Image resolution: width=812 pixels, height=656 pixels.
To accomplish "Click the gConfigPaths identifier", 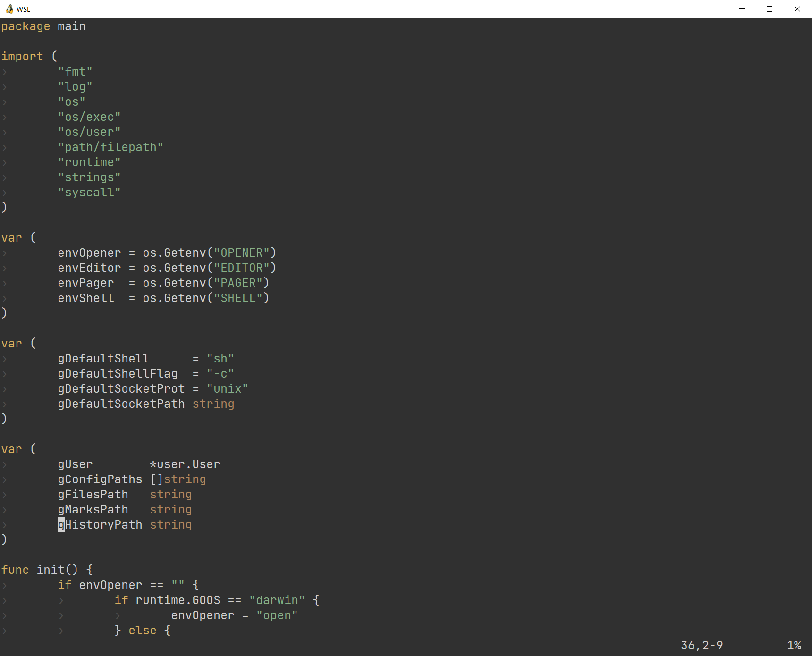I will (x=100, y=479).
